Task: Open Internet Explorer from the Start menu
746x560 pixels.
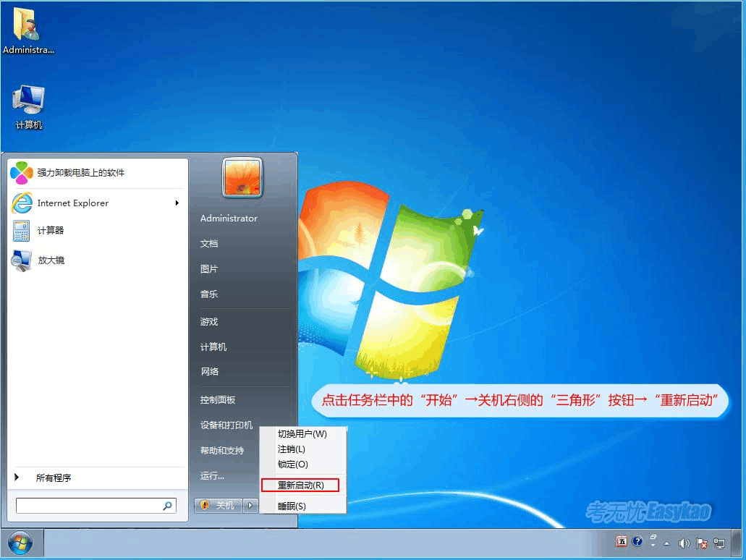Action: click(x=98, y=203)
